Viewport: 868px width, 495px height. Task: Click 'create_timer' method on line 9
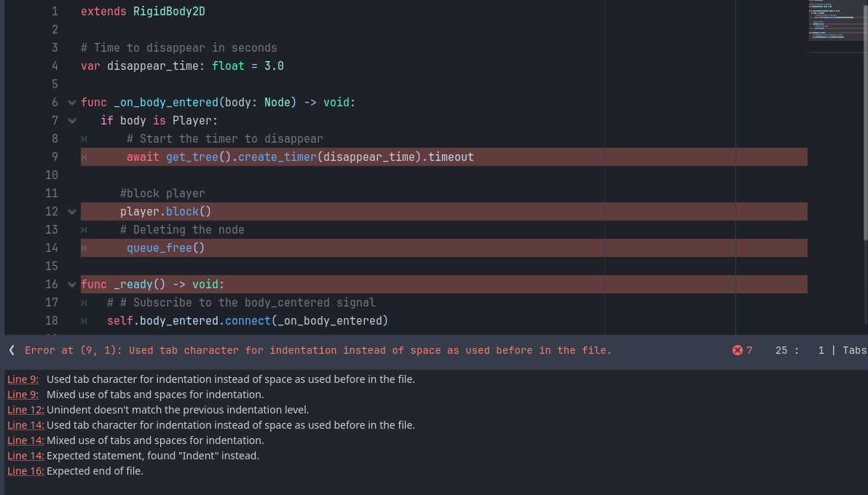click(277, 157)
